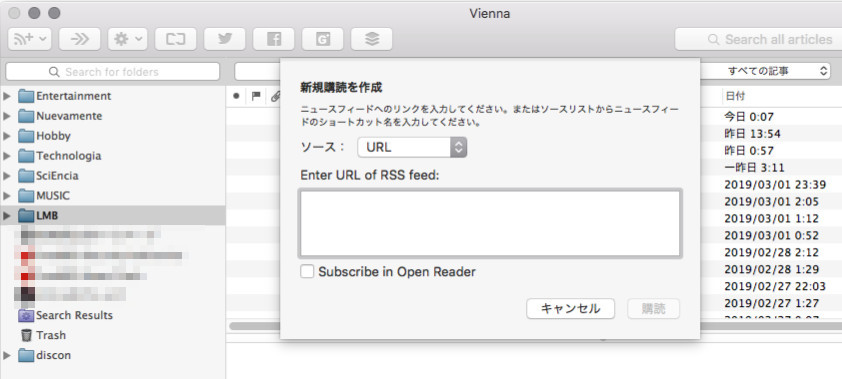
Task: Select the article dated 2019/02/28 1:29
Action: click(771, 269)
